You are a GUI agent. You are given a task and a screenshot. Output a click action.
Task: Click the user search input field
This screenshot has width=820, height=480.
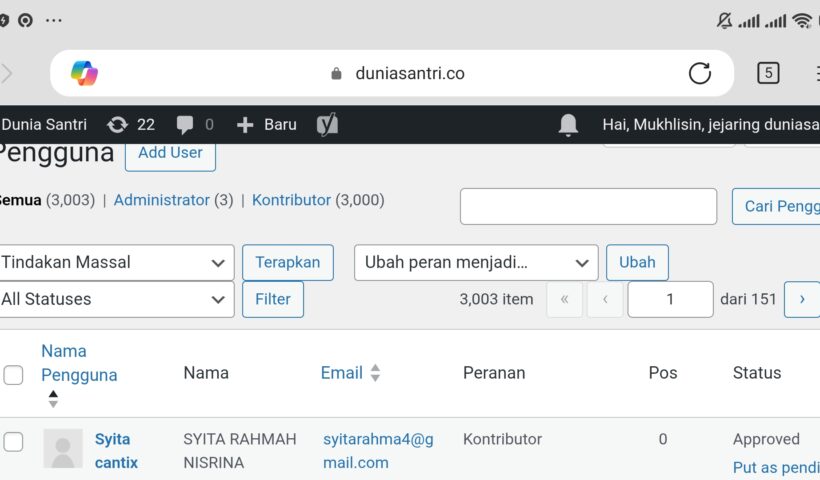click(x=588, y=207)
